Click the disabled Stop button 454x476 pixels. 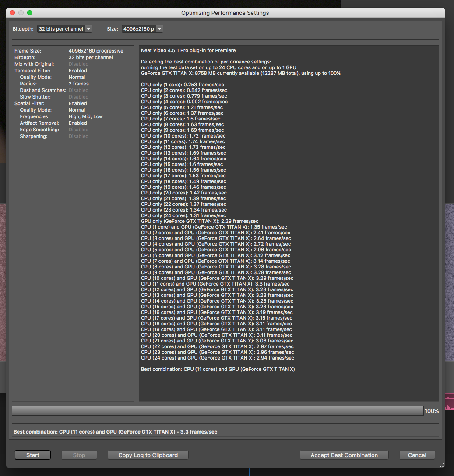(x=79, y=455)
